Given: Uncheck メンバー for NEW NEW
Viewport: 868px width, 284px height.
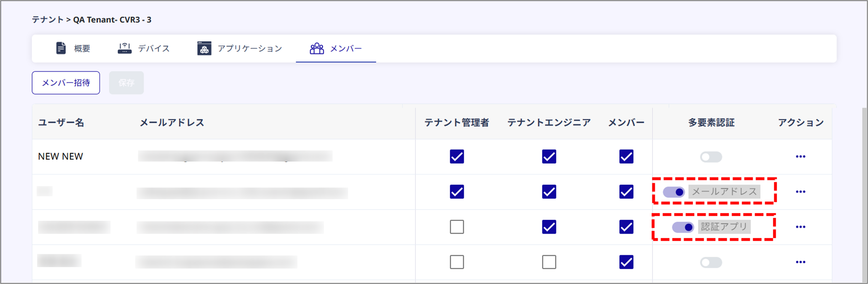Looking at the screenshot, I should click(627, 156).
